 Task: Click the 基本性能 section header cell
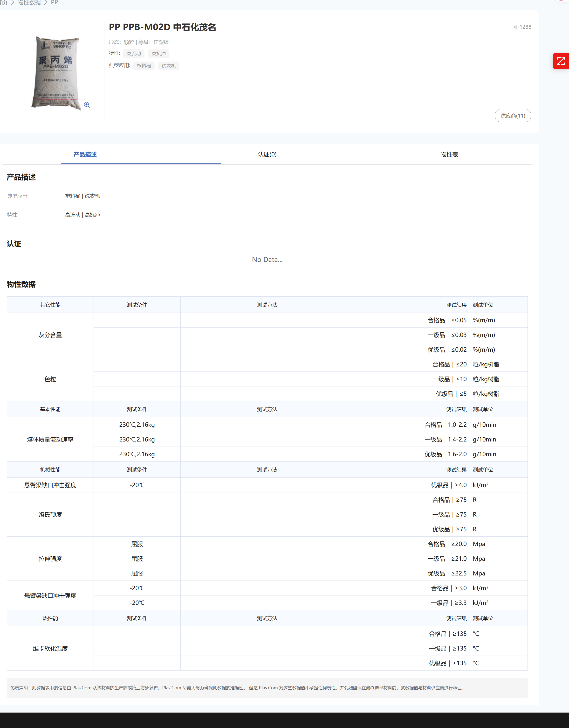tap(50, 409)
